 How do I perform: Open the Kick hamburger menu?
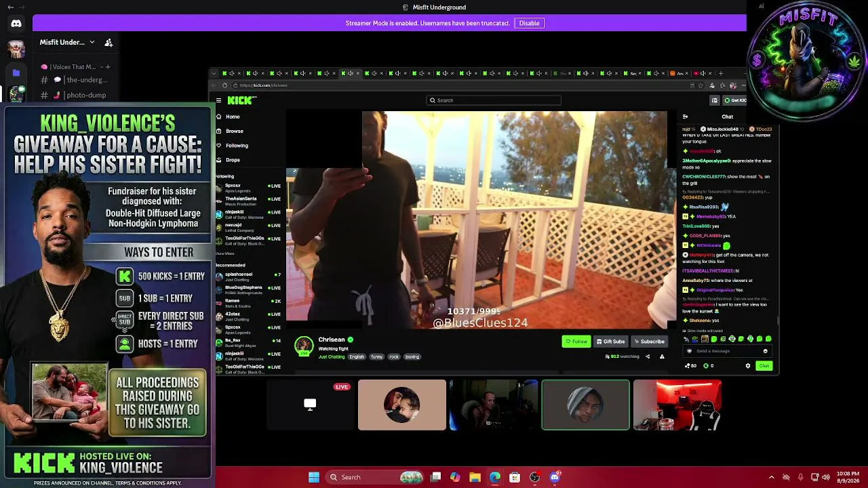coord(218,100)
